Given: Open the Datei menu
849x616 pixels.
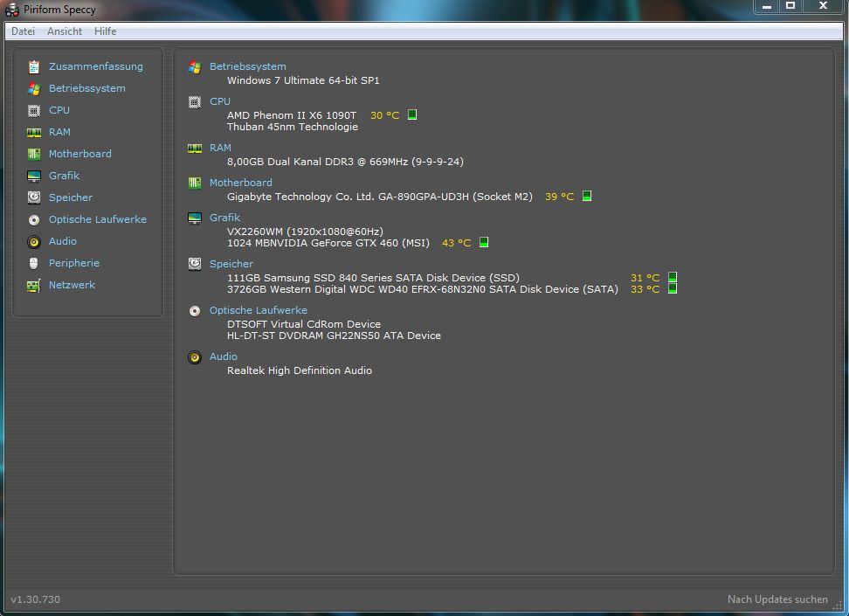Looking at the screenshot, I should click(x=23, y=31).
